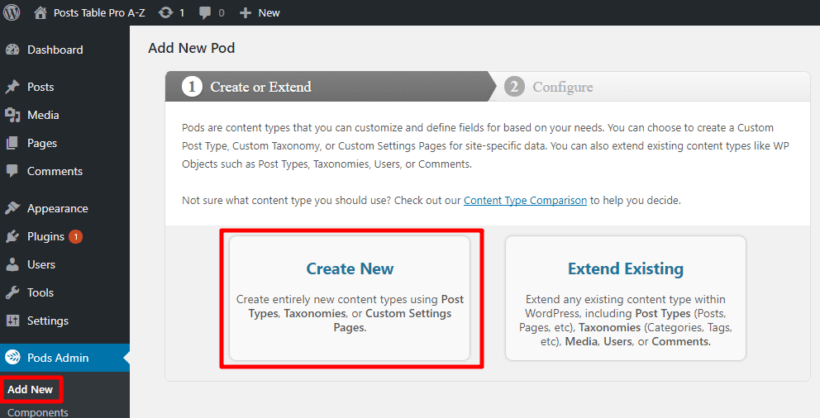Click the Add New Pod heading
The height and width of the screenshot is (418, 820).
191,48
